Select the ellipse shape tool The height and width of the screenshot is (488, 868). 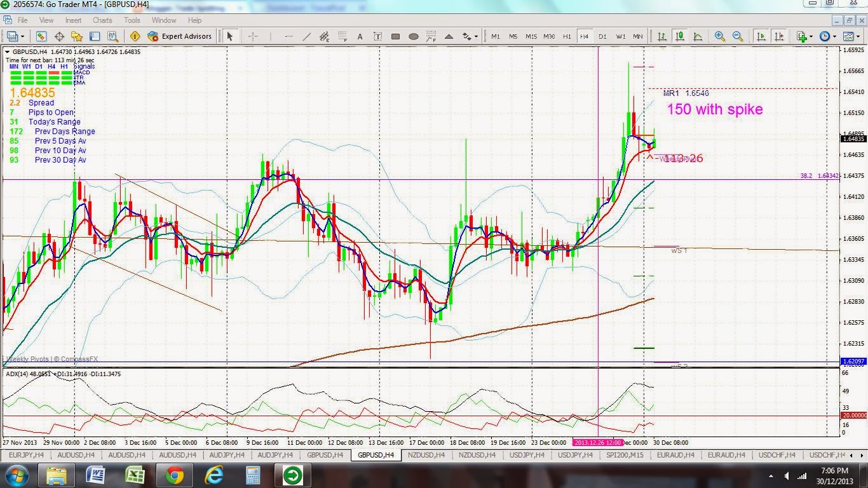point(413,36)
